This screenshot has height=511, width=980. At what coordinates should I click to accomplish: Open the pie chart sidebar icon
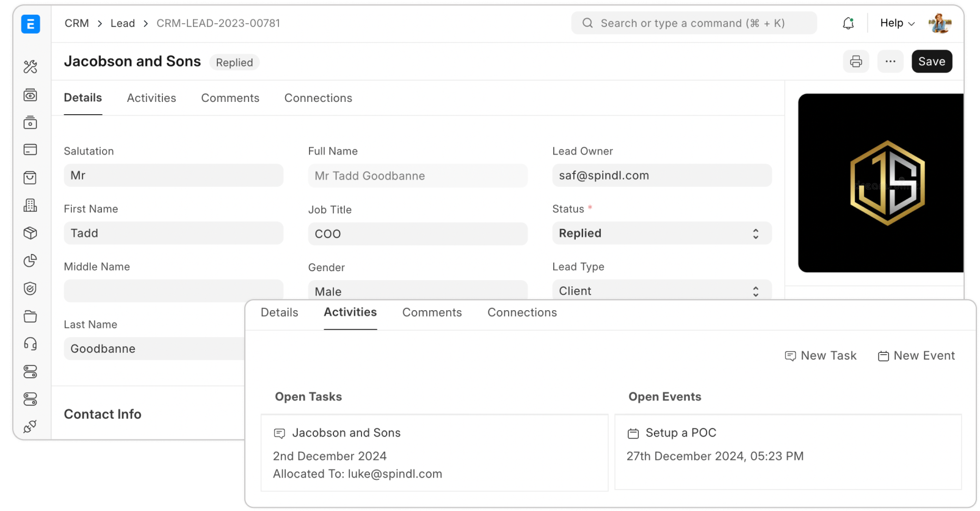pyautogui.click(x=30, y=261)
